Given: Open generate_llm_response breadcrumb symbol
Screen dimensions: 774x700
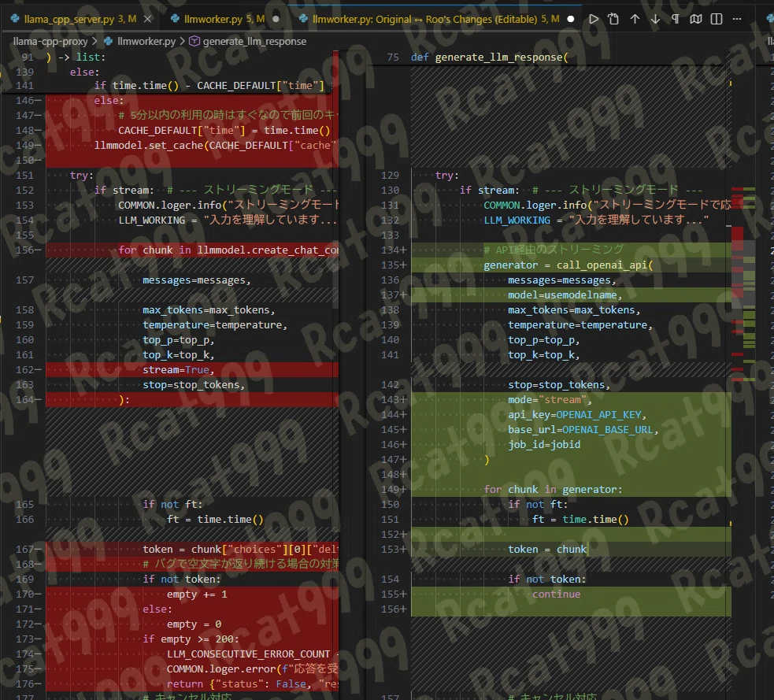Looking at the screenshot, I should tap(254, 42).
